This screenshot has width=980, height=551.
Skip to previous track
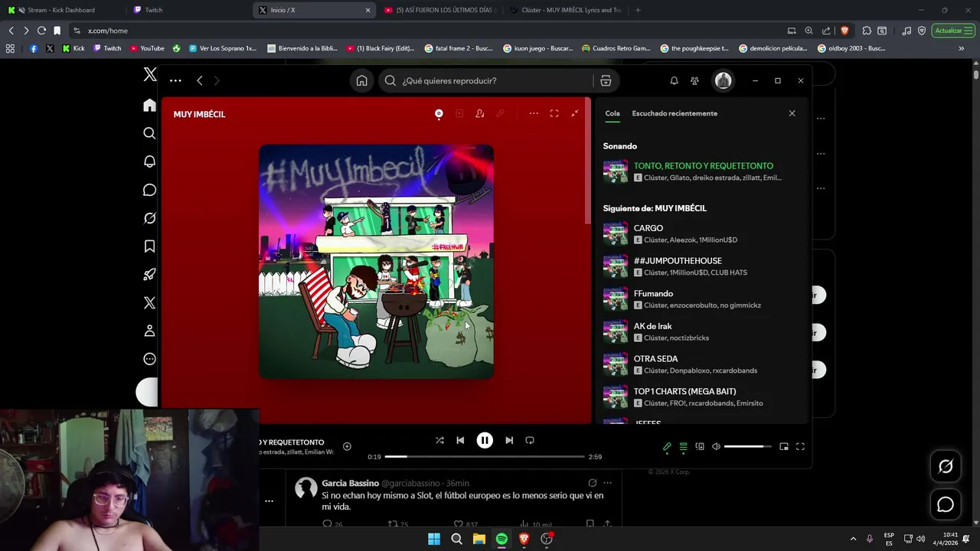(x=460, y=440)
